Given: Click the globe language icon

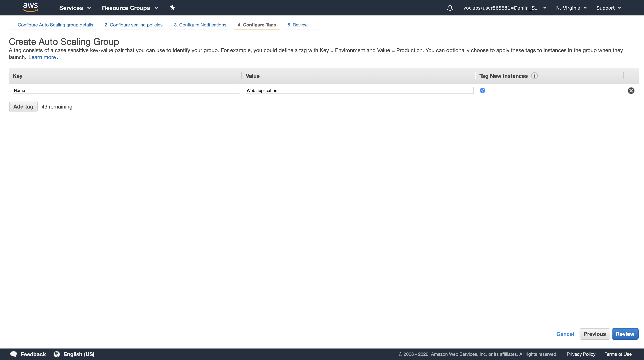Looking at the screenshot, I should click(x=57, y=354).
